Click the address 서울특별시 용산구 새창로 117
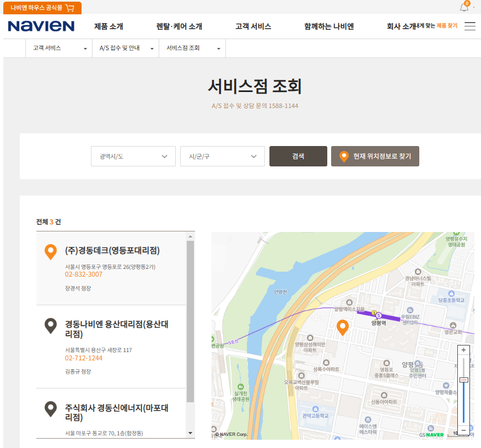481x448 pixels. pyautogui.click(x=99, y=350)
